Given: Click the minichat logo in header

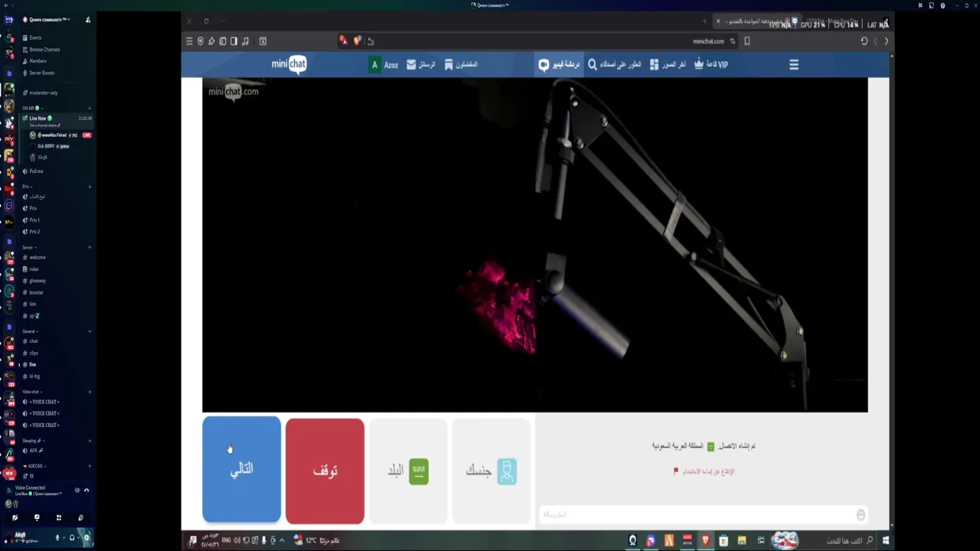Looking at the screenshot, I should (x=289, y=64).
